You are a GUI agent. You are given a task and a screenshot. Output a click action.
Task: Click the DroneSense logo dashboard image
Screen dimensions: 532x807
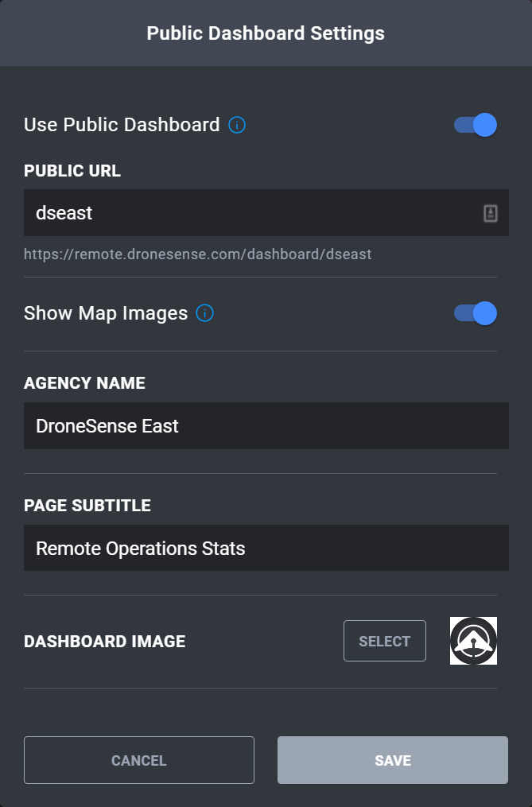coord(473,640)
